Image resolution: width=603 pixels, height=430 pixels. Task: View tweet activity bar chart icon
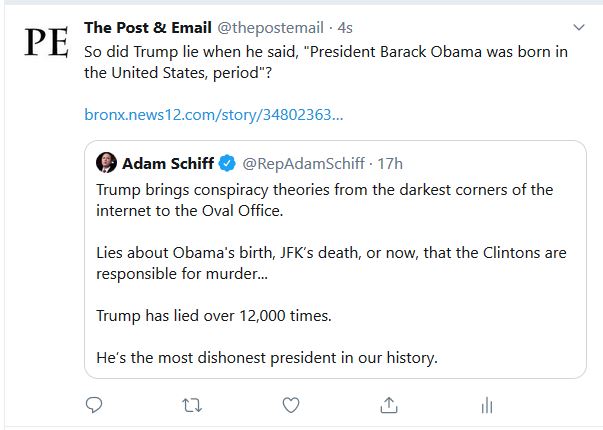click(487, 405)
